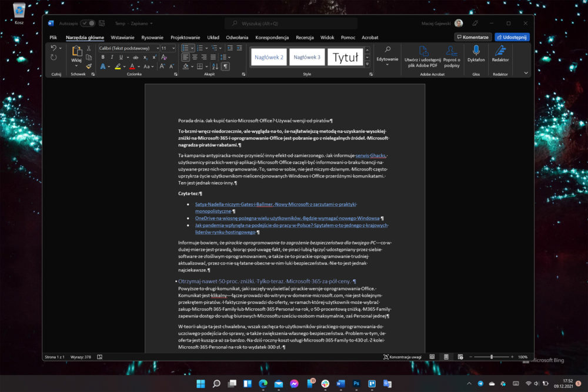Open the Odwołania tab
The height and width of the screenshot is (392, 588).
pyautogui.click(x=237, y=38)
